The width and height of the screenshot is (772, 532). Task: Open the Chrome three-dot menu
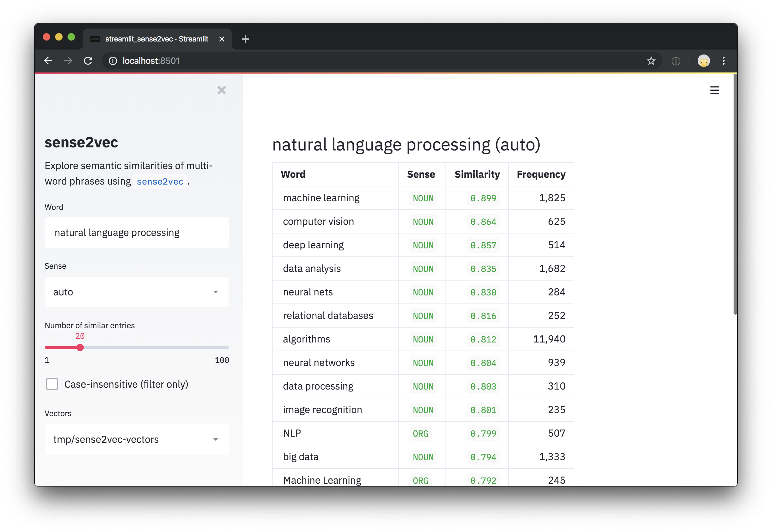(x=723, y=61)
